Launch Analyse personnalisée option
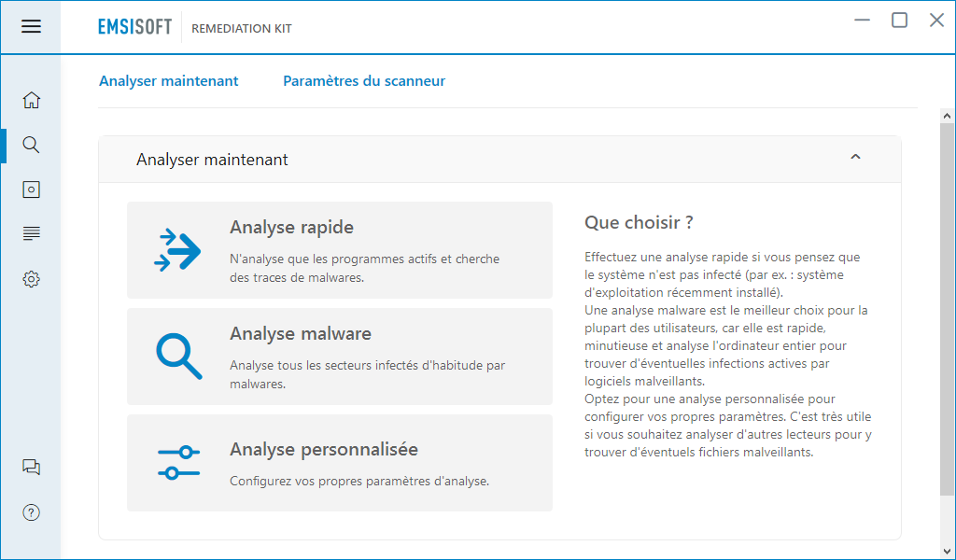 click(x=340, y=463)
